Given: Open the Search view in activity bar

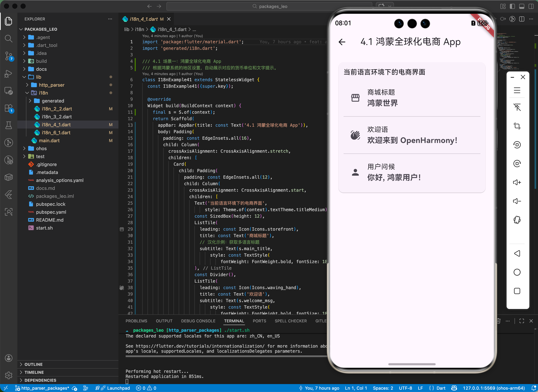Looking at the screenshot, I should click(x=8, y=38).
